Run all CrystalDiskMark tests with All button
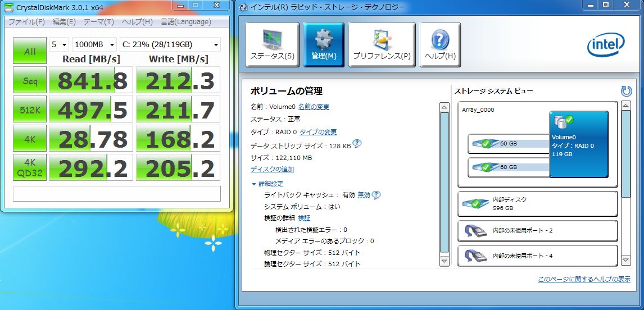 pos(30,51)
